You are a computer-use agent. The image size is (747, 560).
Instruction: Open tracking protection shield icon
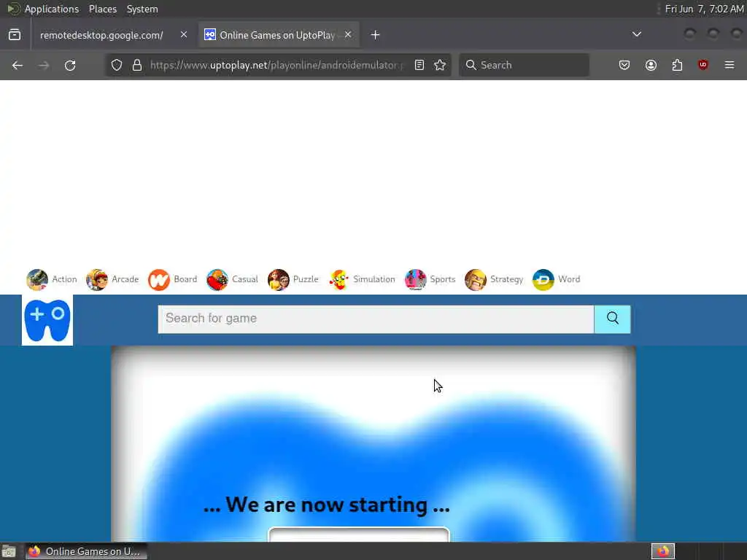[x=117, y=65]
